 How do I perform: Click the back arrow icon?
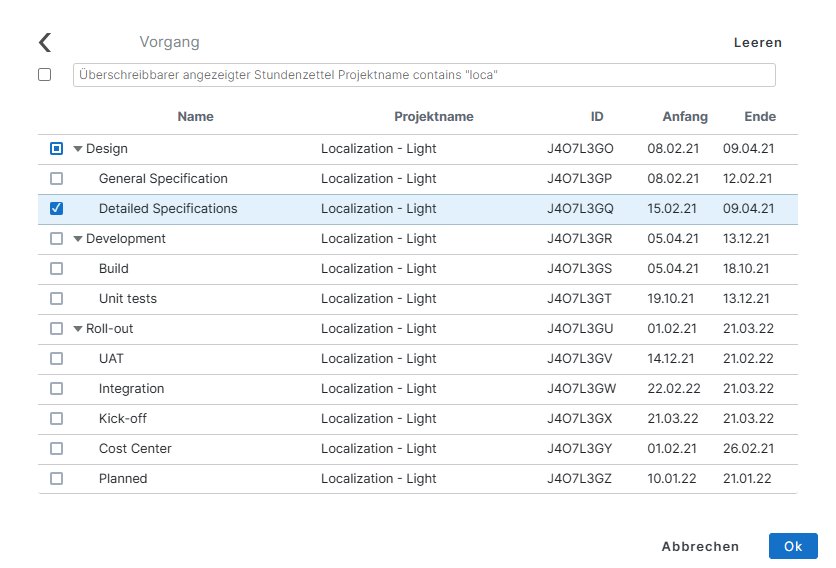coord(44,42)
